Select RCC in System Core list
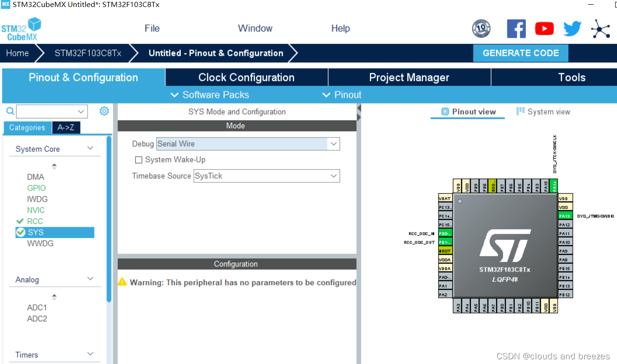Viewport: 617px width, 364px height. tap(35, 221)
